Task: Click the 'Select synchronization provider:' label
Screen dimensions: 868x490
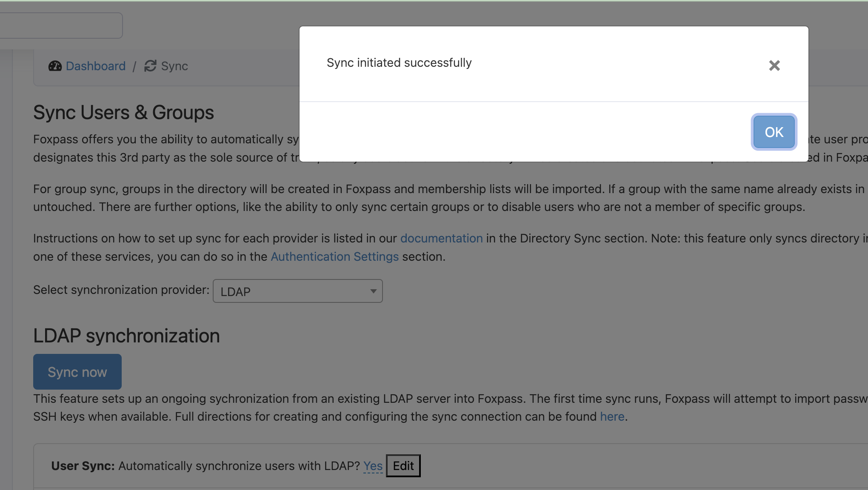Action: click(121, 290)
